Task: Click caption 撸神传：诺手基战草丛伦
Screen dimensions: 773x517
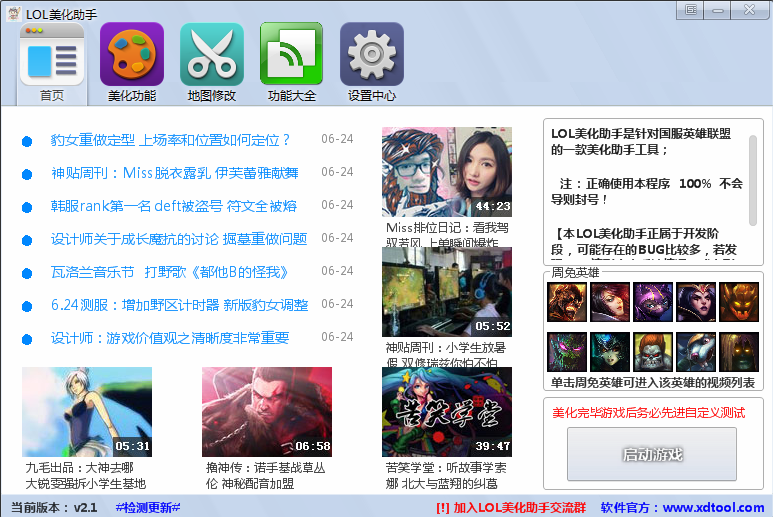Action: click(265, 476)
